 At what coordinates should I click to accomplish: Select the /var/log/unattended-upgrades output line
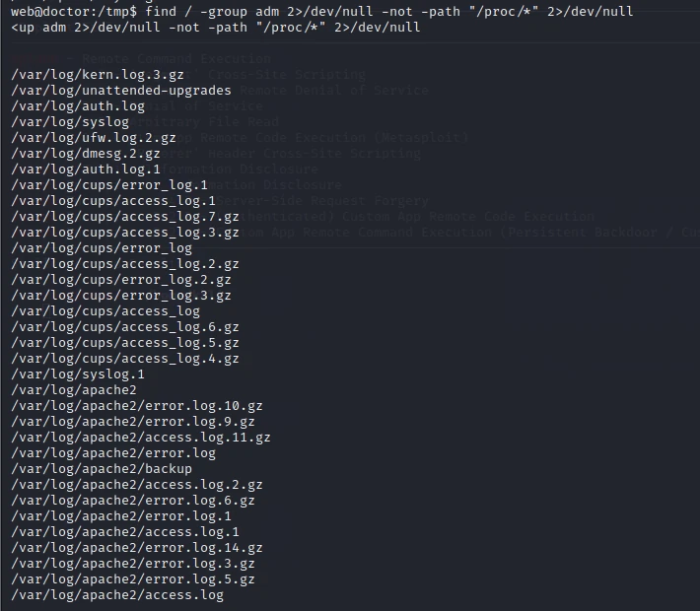(121, 90)
